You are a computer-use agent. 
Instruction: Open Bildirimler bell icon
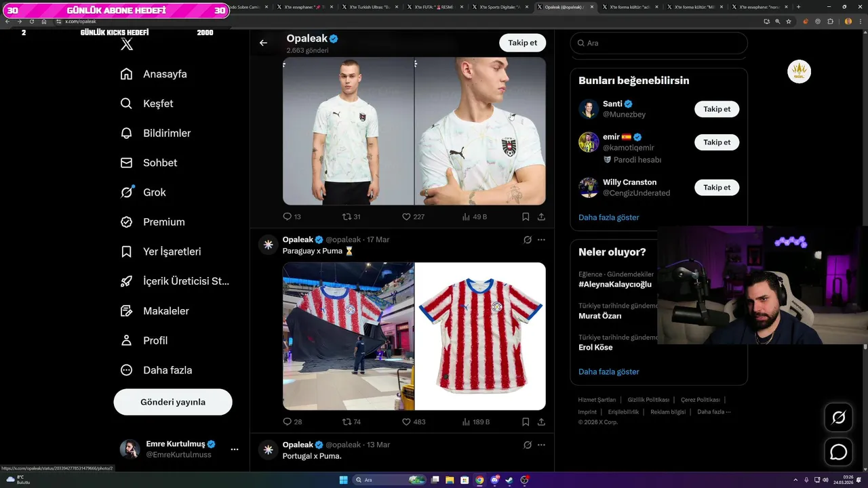[126, 133]
